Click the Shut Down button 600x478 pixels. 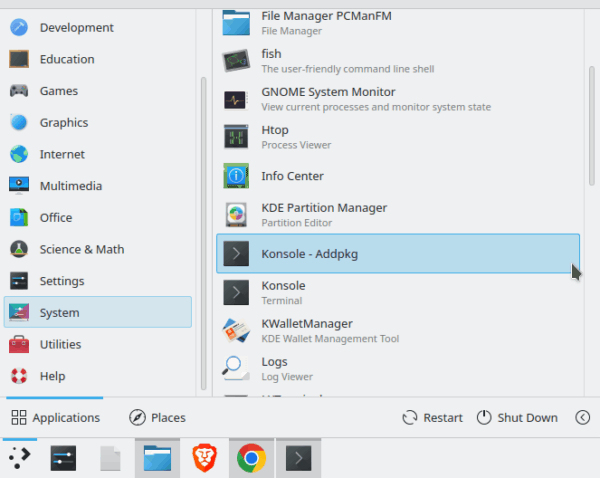pos(517,418)
